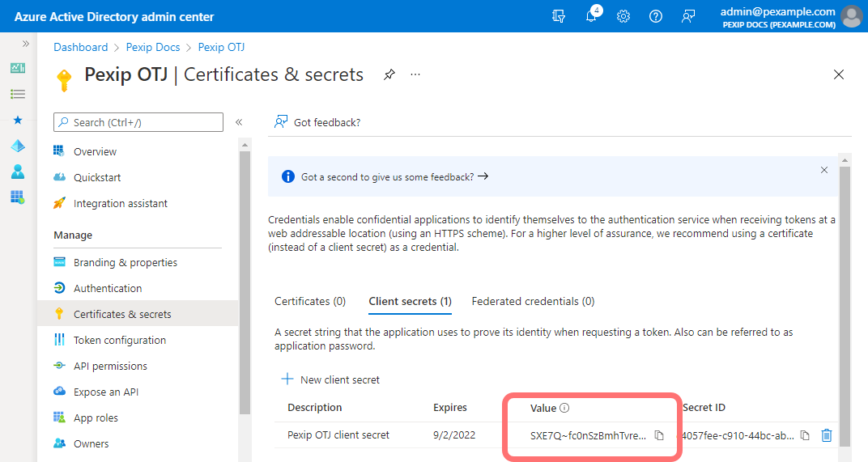Switch to Federated credentials (0) tab
Image resolution: width=868 pixels, height=462 pixels.
(533, 301)
